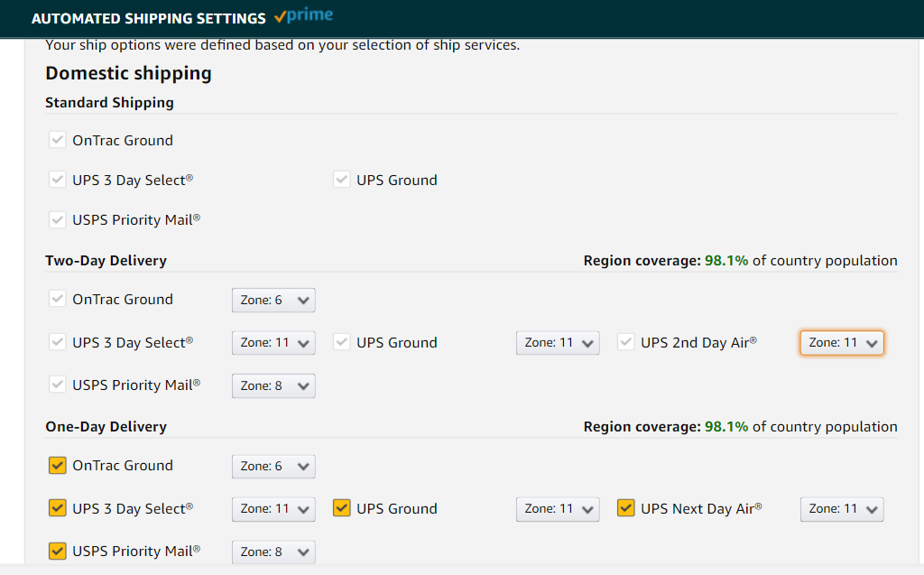The height and width of the screenshot is (575, 924).
Task: Click the 'Standard Shipping' section heading
Action: tap(109, 103)
